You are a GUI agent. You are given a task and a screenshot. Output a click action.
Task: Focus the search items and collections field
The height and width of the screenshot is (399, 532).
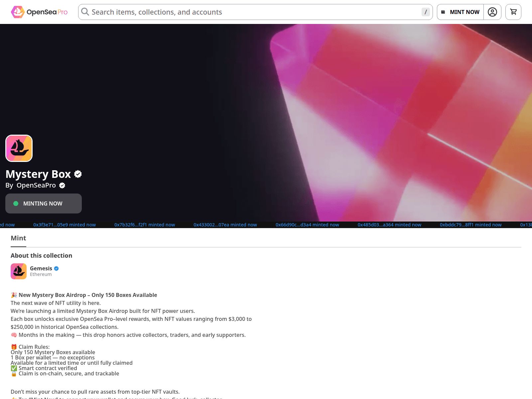point(255,12)
